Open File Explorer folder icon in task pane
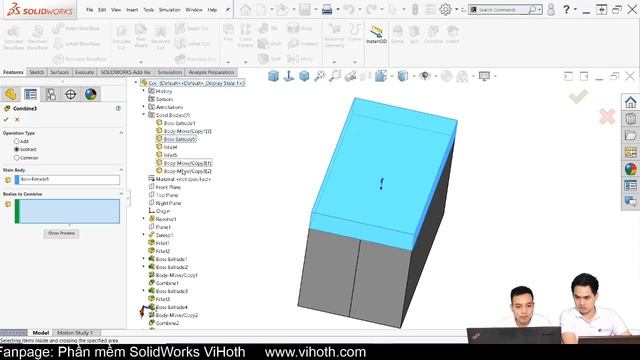The width and height of the screenshot is (640, 360). (630, 136)
